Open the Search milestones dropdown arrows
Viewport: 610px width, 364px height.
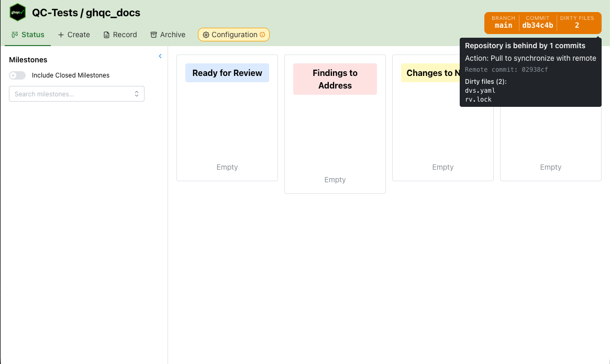137,94
